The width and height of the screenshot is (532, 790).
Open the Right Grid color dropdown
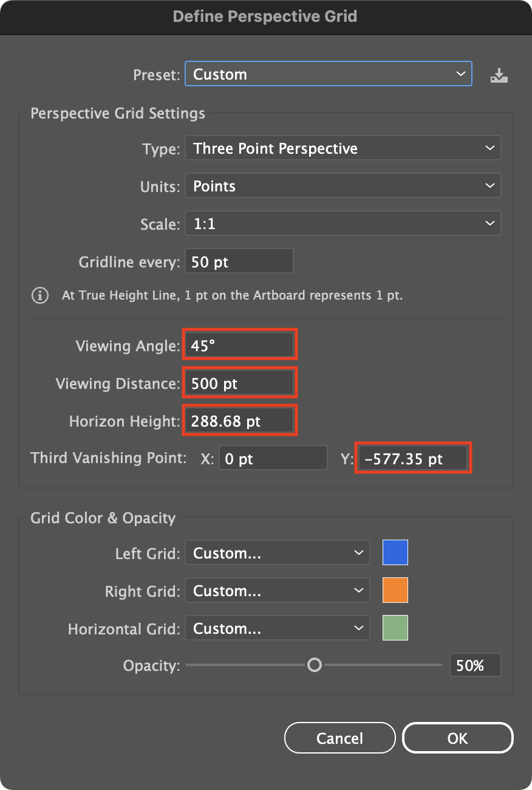(x=277, y=590)
